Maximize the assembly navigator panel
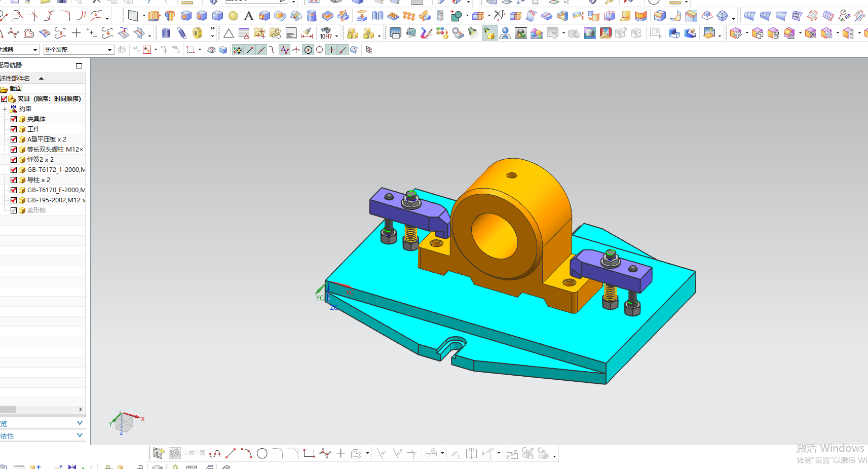868x469 pixels. pos(79,65)
